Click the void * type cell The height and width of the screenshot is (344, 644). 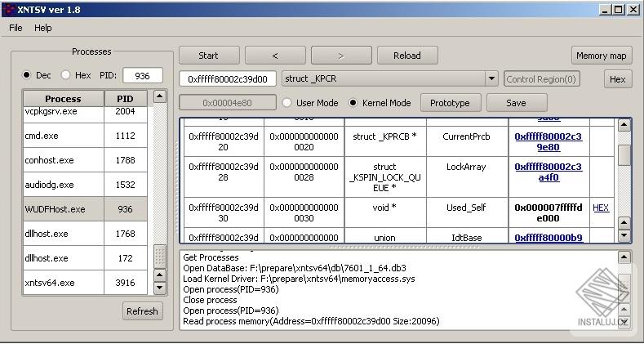[x=384, y=212]
